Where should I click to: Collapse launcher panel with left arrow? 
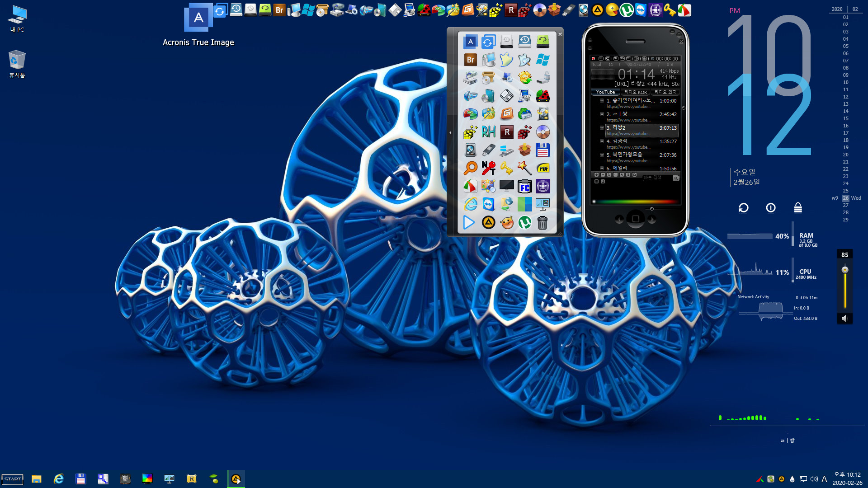(x=450, y=132)
